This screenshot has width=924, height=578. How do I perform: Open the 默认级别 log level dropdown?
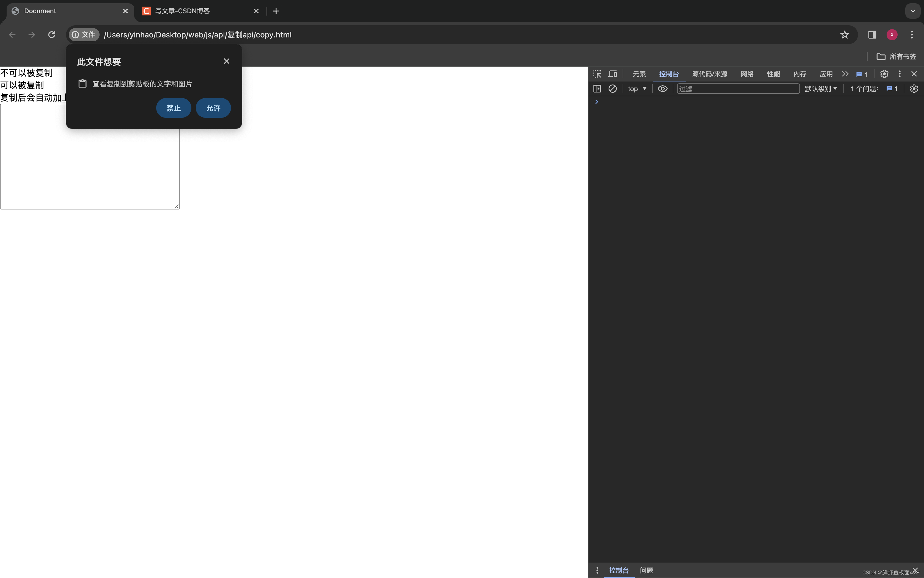click(821, 89)
